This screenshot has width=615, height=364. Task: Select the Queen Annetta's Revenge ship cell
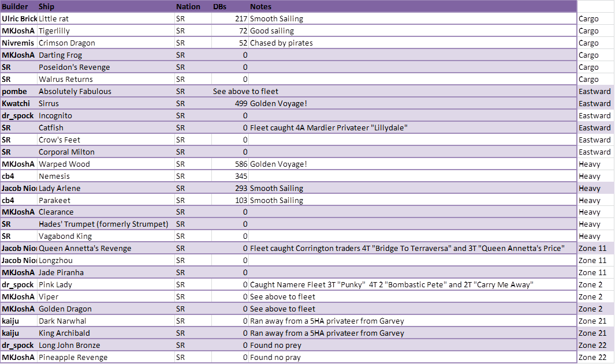85,248
